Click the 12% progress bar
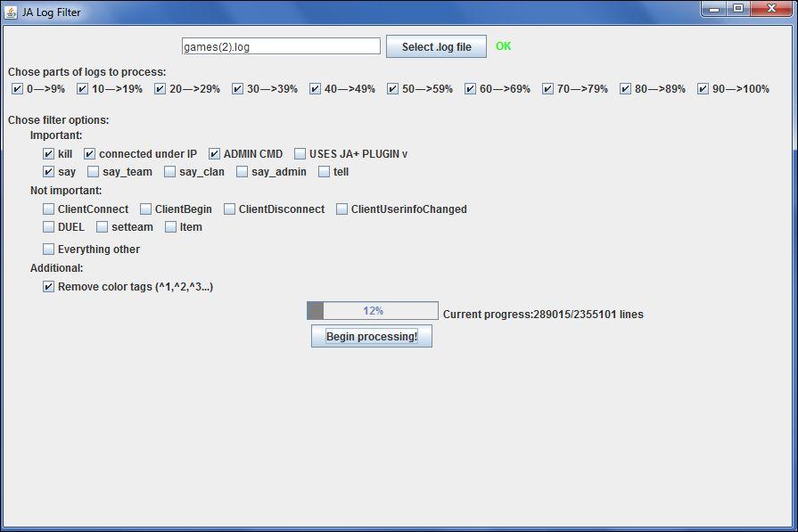798x532 pixels. click(372, 311)
